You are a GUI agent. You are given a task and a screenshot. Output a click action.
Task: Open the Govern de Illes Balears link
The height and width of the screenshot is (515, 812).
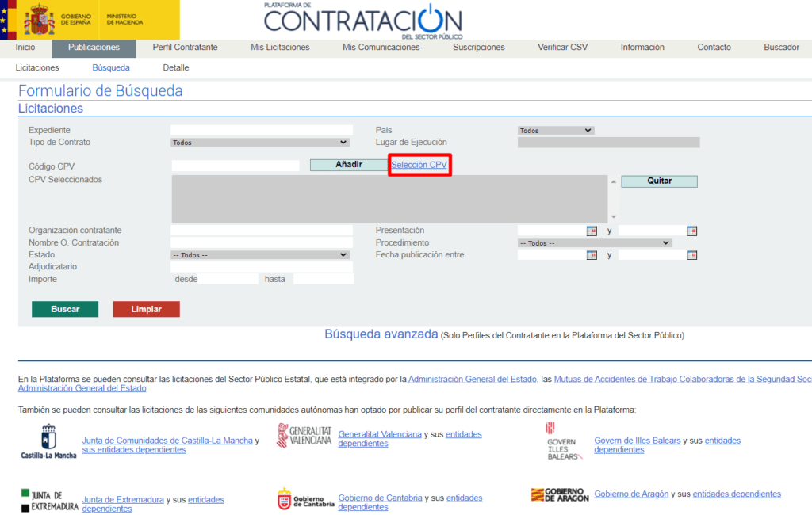coord(637,441)
